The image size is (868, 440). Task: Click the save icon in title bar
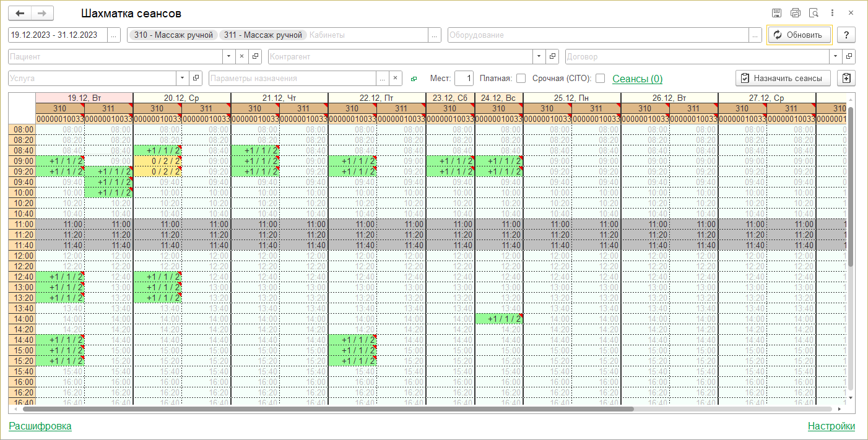pyautogui.click(x=776, y=13)
